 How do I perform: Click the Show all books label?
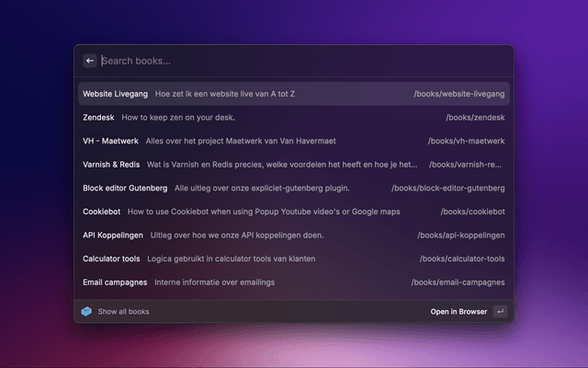pyautogui.click(x=123, y=312)
